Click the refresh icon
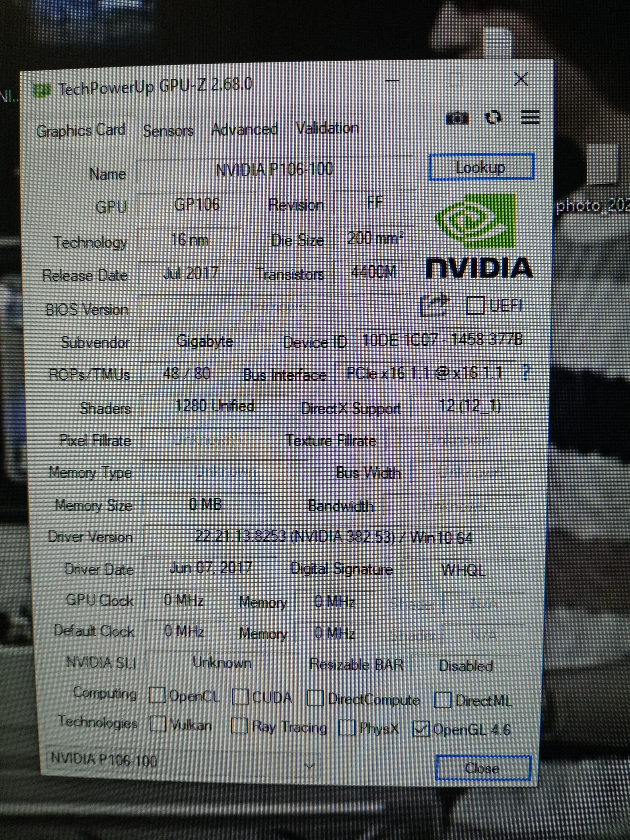The image size is (630, 840). 494,117
